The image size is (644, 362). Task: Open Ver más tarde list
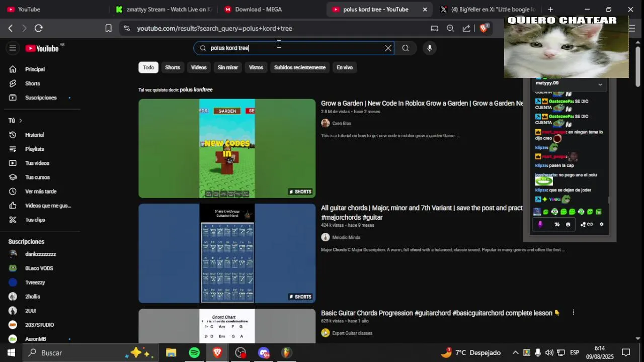pyautogui.click(x=40, y=192)
